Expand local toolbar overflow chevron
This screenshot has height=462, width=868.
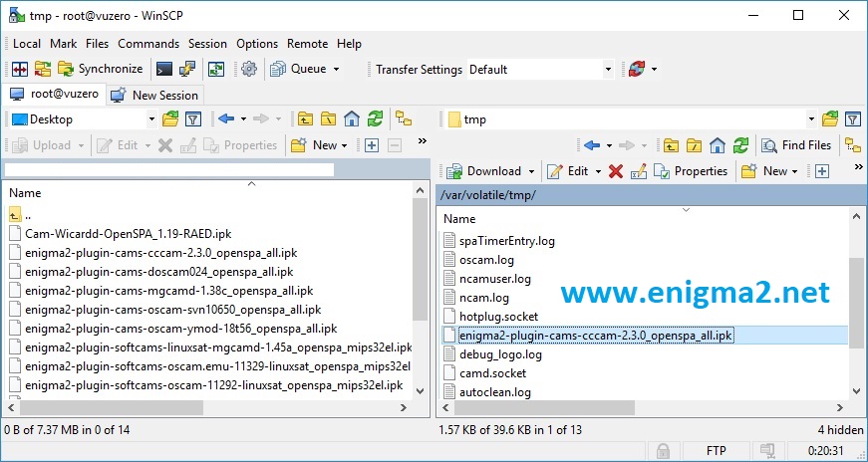click(x=422, y=141)
